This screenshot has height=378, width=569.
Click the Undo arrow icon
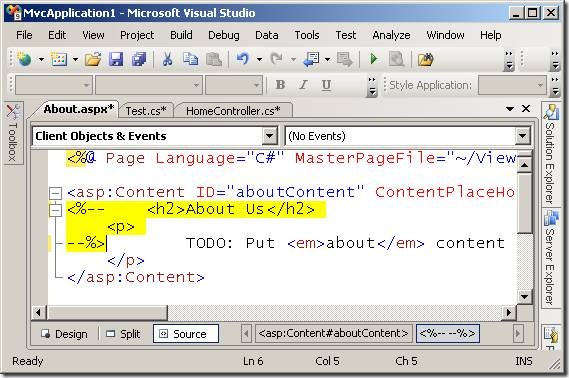[x=242, y=59]
